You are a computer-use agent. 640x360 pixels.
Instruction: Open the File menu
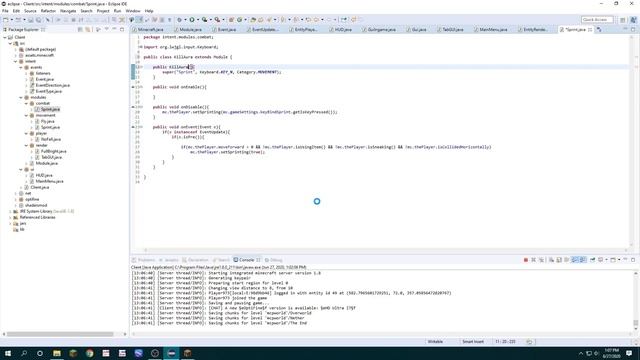[5, 11]
